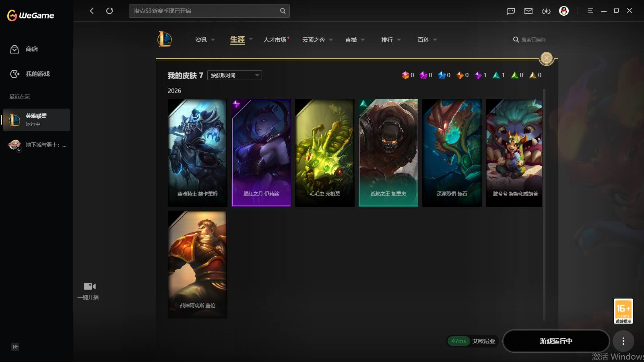Open the 人才市场 tab
The height and width of the screenshot is (362, 644).
pyautogui.click(x=275, y=40)
